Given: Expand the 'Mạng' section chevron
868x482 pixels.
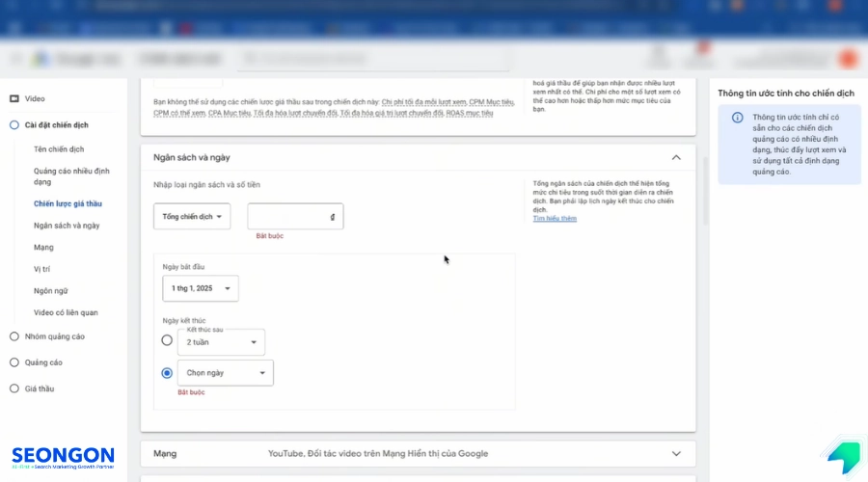Looking at the screenshot, I should click(676, 454).
